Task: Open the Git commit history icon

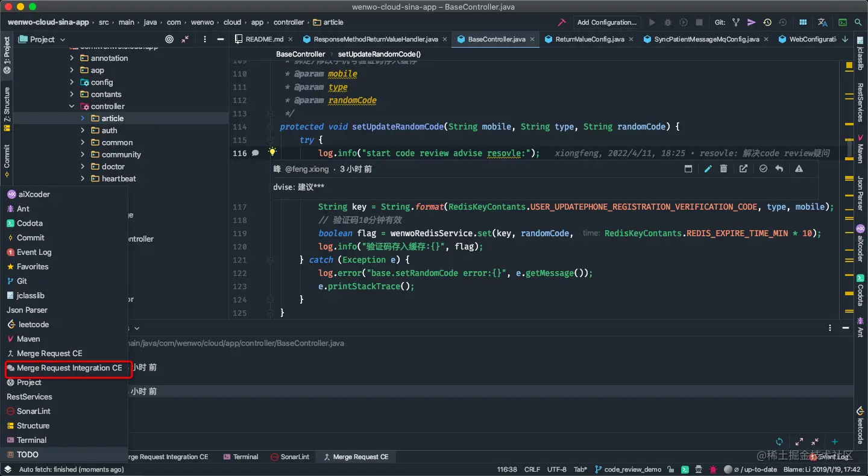Action: (x=767, y=22)
